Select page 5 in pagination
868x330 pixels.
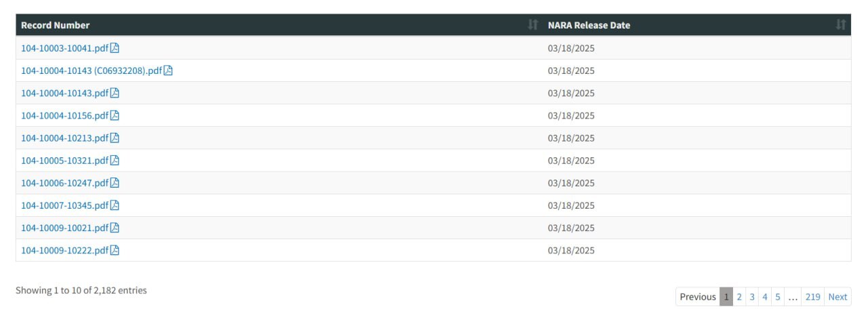(x=778, y=297)
